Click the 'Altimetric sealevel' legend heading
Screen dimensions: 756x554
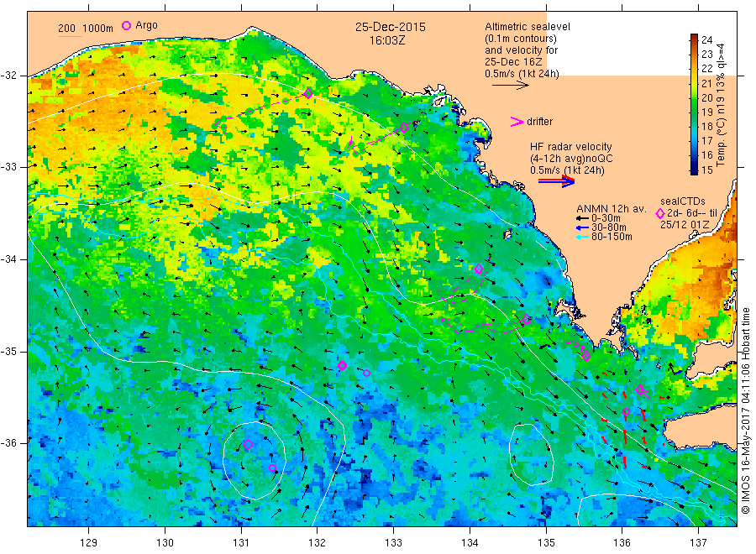pos(528,27)
